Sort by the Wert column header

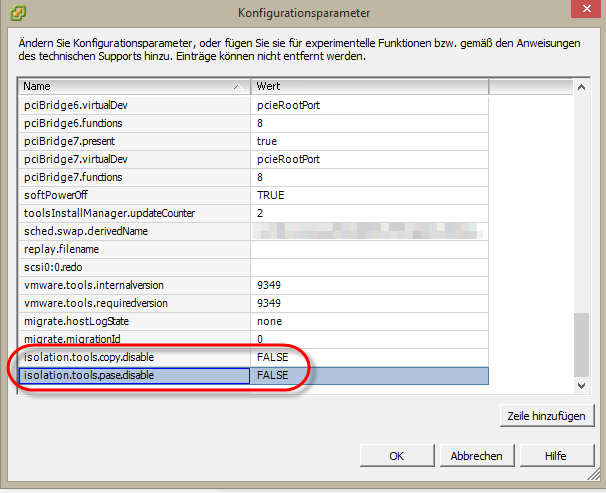click(x=370, y=86)
